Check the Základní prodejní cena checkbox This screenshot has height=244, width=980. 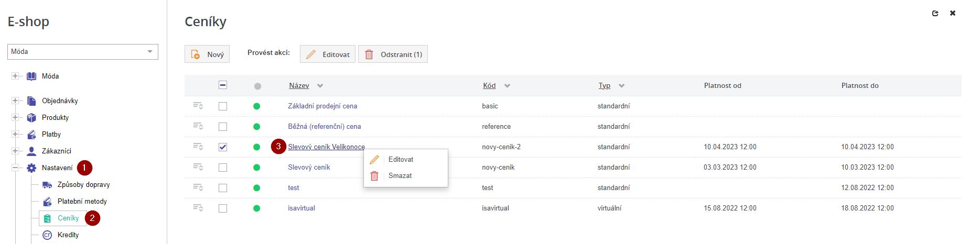pyautogui.click(x=223, y=106)
